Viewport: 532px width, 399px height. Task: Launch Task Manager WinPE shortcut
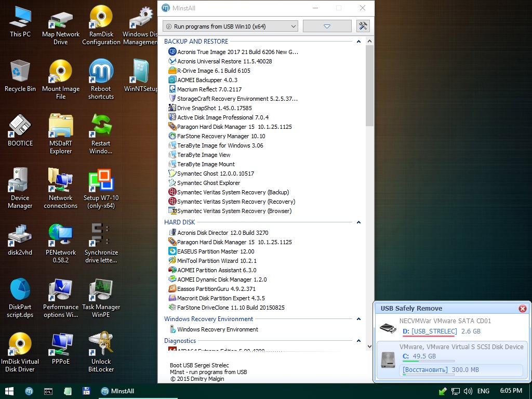click(x=101, y=298)
